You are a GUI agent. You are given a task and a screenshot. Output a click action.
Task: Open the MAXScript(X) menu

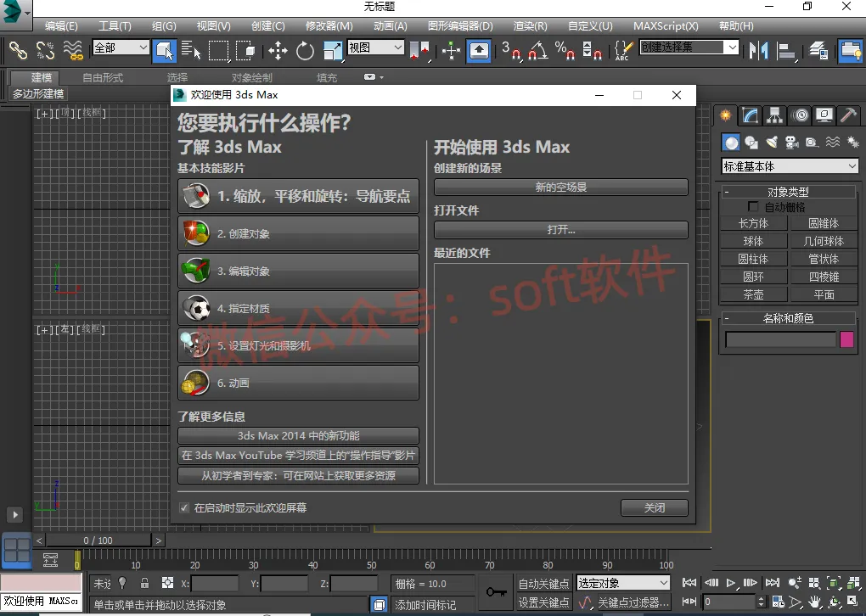666,26
